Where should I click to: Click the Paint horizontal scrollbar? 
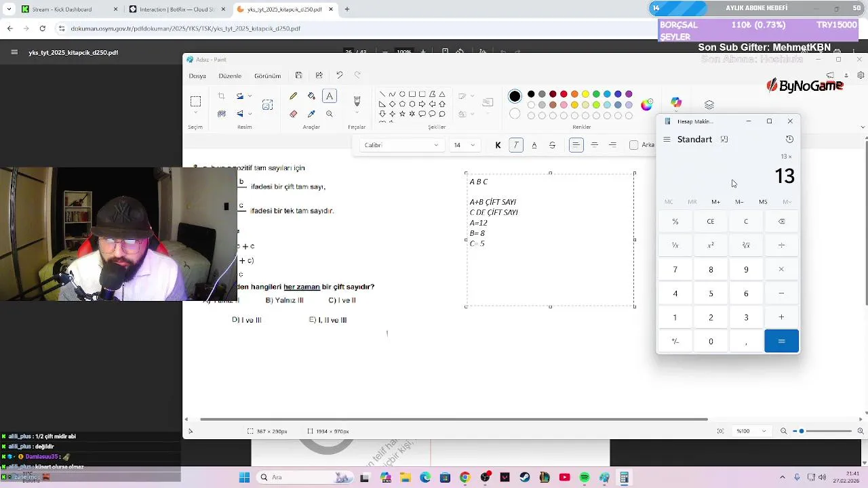454,420
